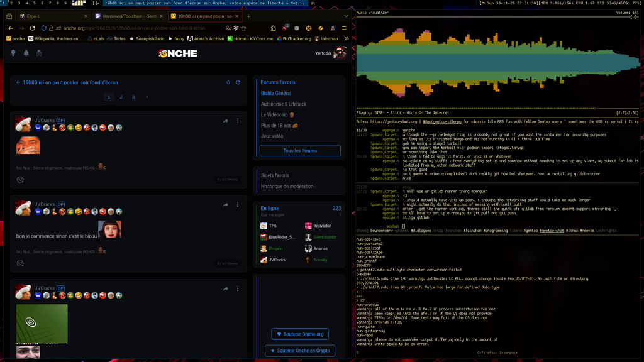Click the Tous les forums button
The width and height of the screenshot is (644, 362).
click(x=300, y=151)
